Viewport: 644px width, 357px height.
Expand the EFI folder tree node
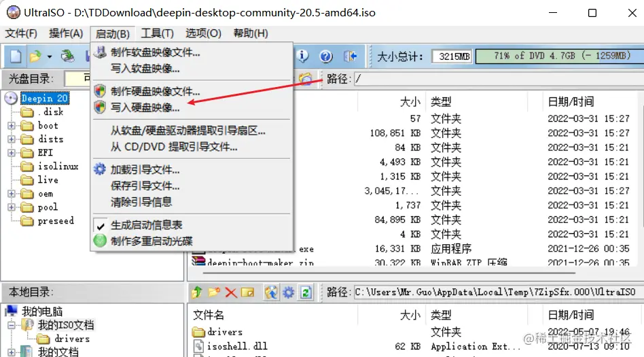pos(12,152)
